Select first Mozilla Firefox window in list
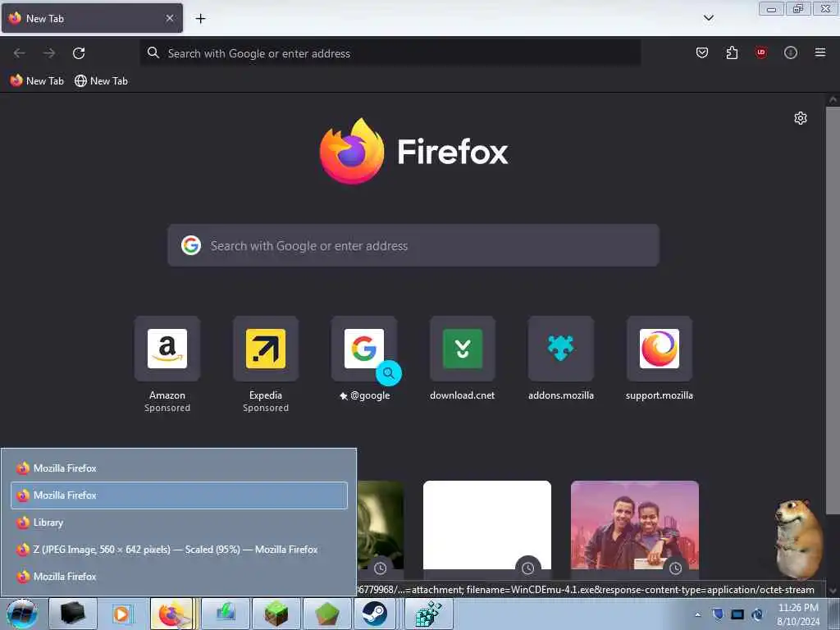Screen dimensions: 840x630 pos(179,468)
